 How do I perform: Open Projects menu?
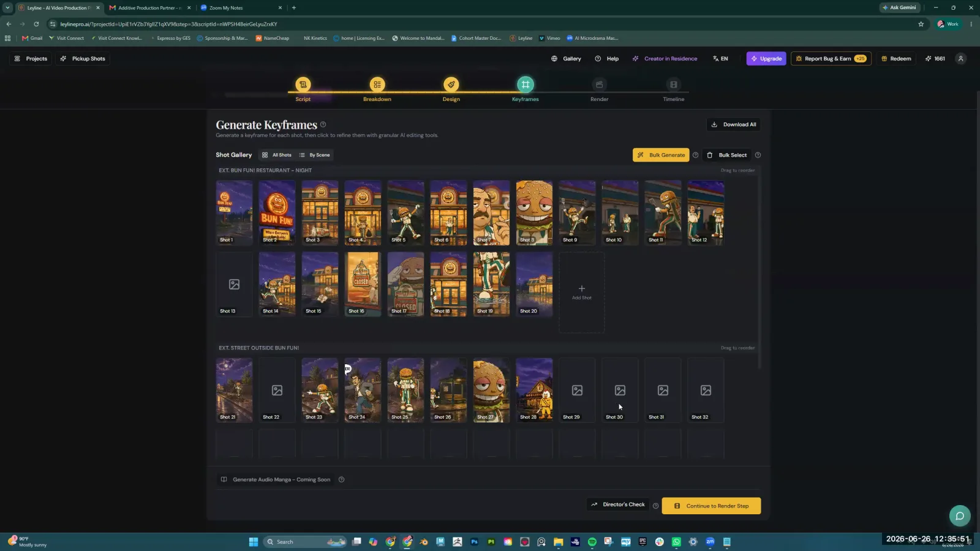[31, 59]
